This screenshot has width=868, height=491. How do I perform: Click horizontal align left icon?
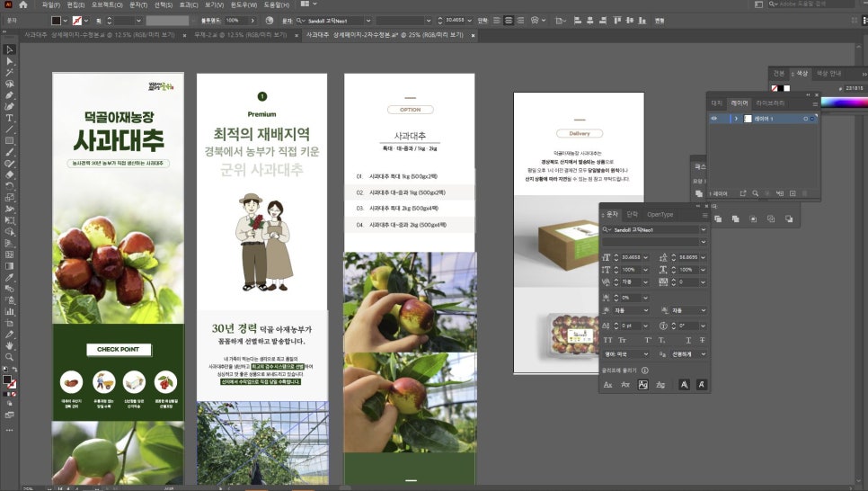pyautogui.click(x=578, y=21)
